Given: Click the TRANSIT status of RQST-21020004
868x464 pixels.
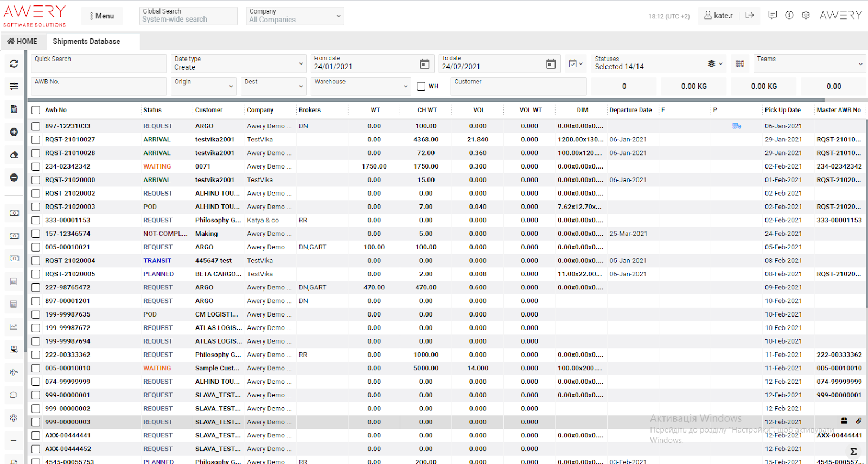Looking at the screenshot, I should pyautogui.click(x=157, y=261).
